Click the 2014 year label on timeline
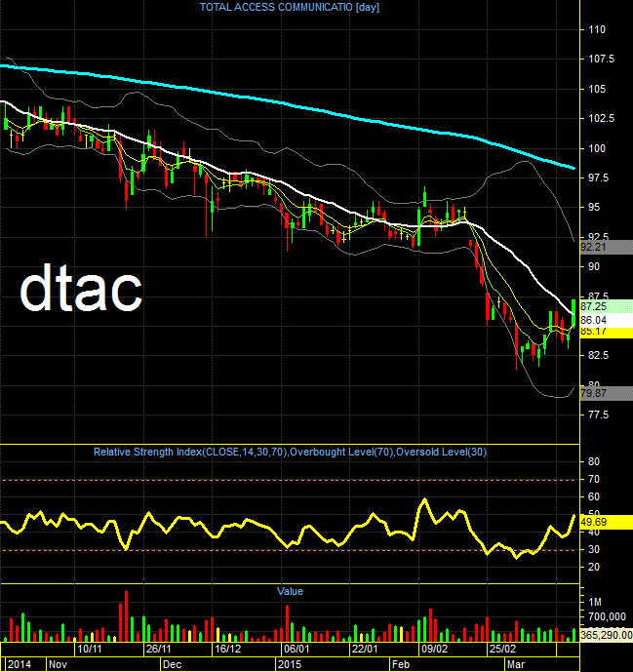 click(20, 664)
